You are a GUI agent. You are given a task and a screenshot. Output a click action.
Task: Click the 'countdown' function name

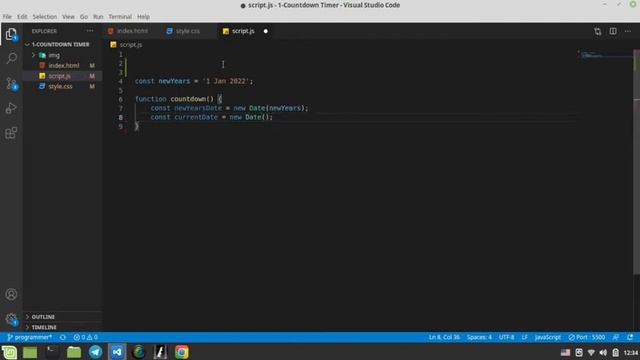tap(188, 99)
